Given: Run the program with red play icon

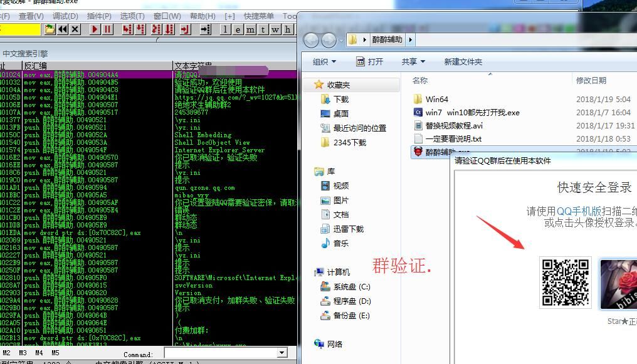Looking at the screenshot, I should (x=95, y=29).
